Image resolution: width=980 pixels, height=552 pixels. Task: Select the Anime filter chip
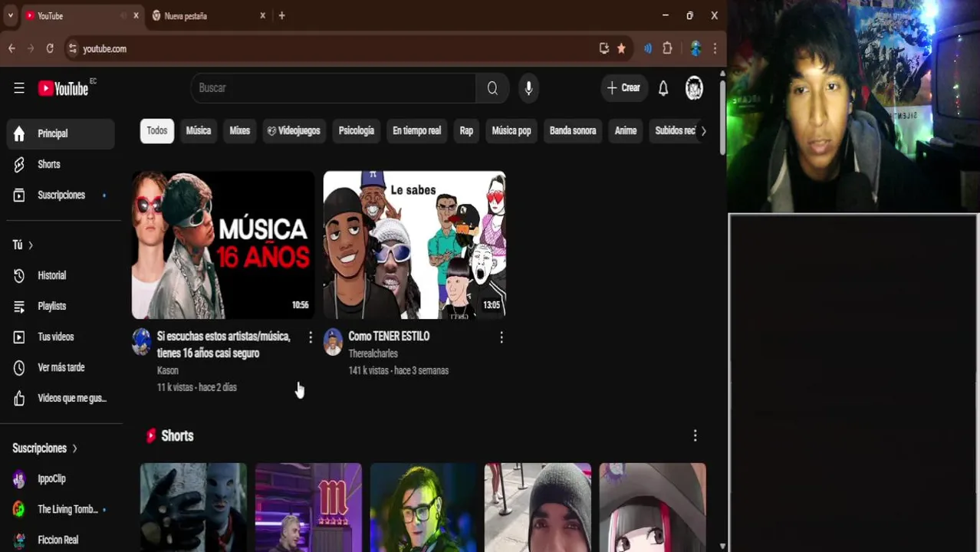626,131
